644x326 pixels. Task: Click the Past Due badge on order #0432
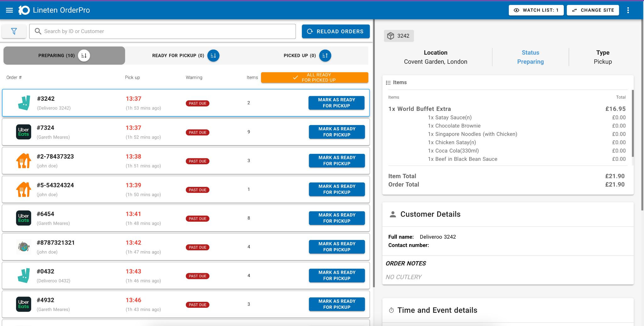197,276
